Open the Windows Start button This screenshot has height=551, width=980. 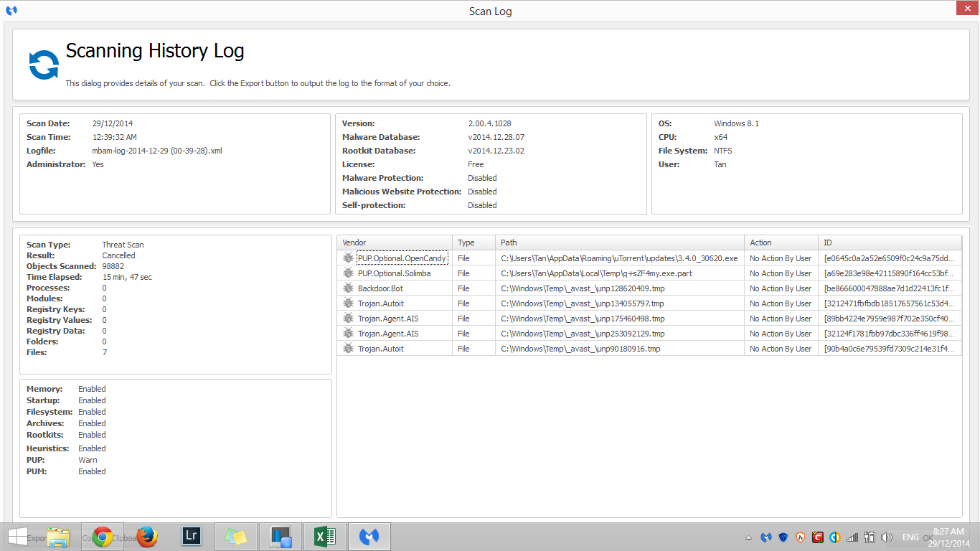(x=17, y=537)
